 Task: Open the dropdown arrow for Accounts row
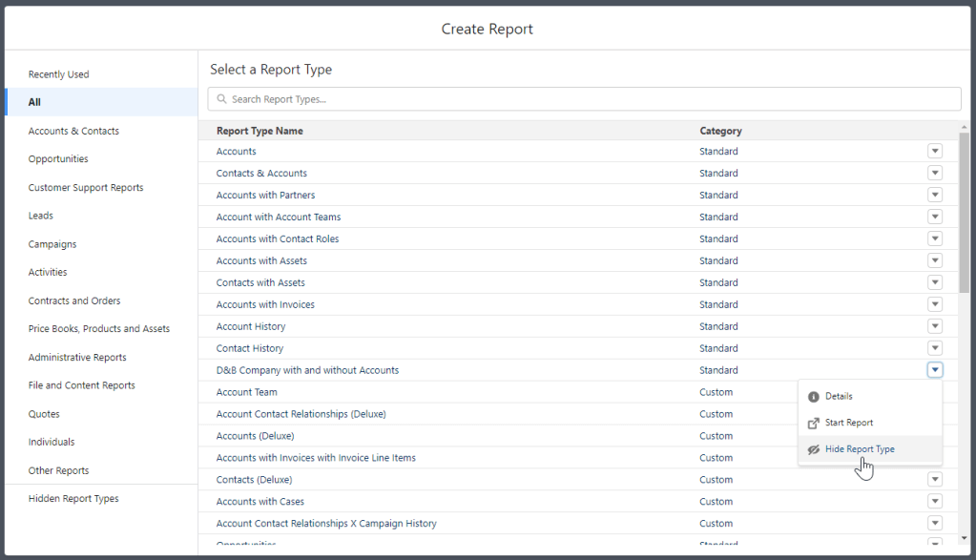click(x=935, y=152)
